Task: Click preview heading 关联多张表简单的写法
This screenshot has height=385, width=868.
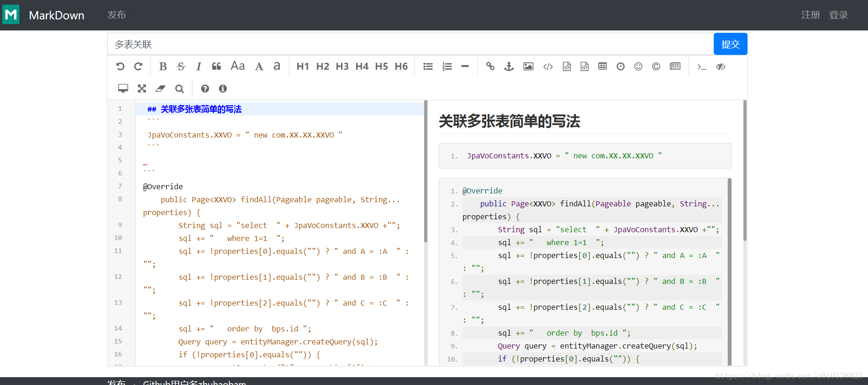Action: (509, 121)
